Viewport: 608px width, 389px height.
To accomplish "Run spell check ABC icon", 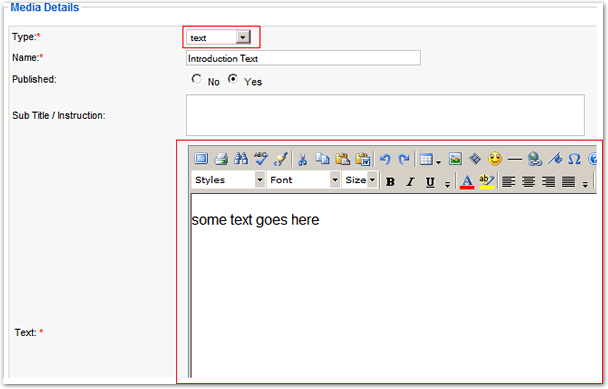I will [261, 159].
